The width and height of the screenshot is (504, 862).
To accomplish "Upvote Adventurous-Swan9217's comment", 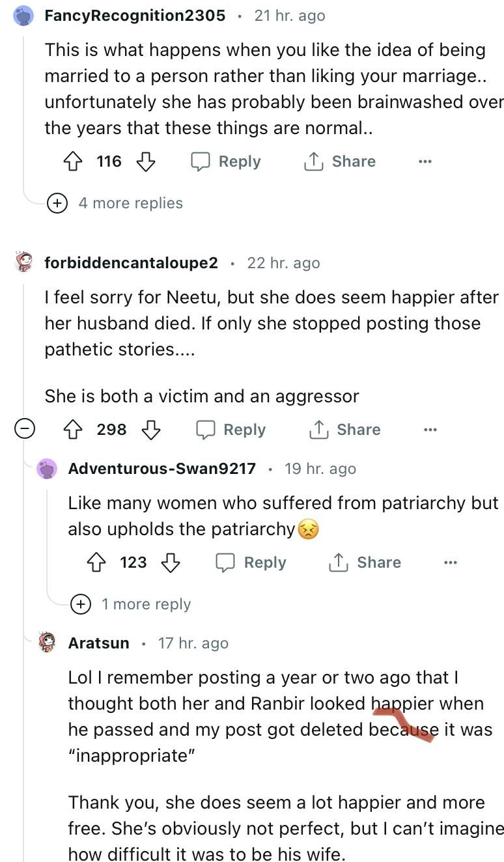I will coord(97,563).
